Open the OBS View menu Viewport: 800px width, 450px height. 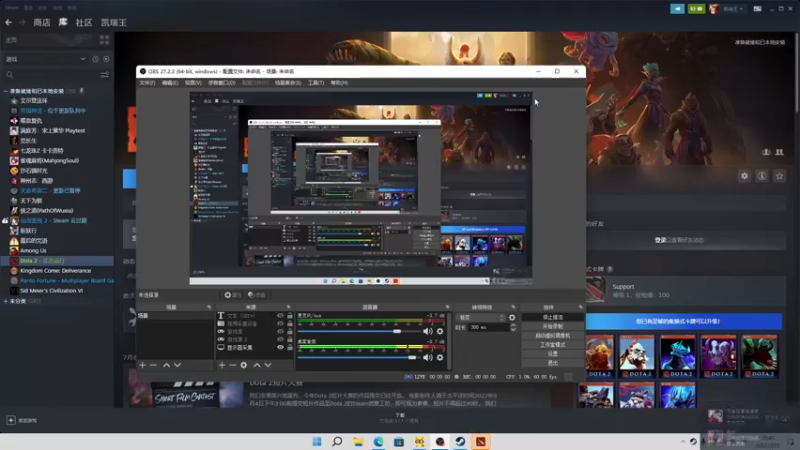coord(193,83)
